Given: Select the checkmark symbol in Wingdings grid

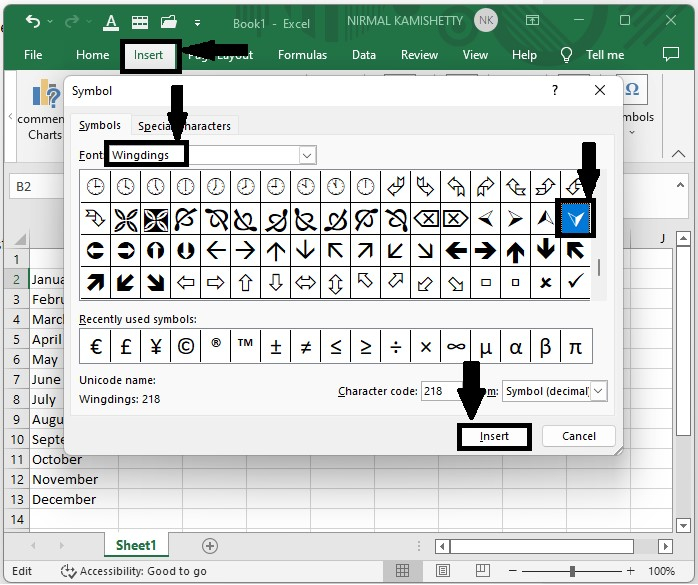Looking at the screenshot, I should tap(575, 281).
